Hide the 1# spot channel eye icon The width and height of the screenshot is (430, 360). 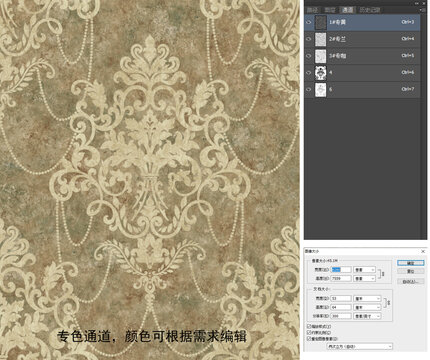click(x=309, y=22)
